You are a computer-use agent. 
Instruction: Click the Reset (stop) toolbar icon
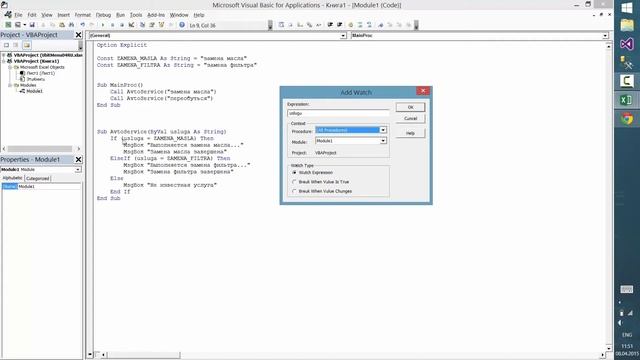(x=122, y=25)
